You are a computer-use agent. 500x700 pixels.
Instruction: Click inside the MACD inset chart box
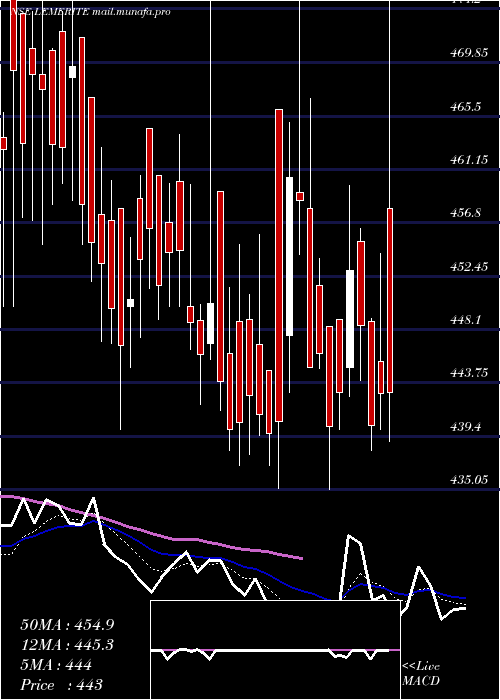275,650
